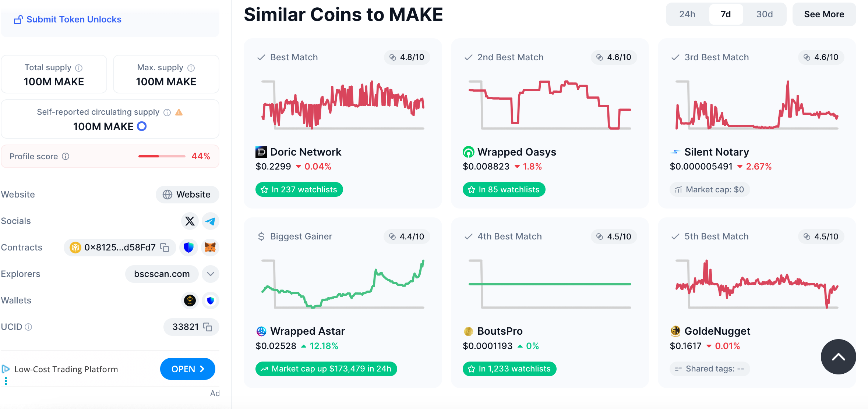Select the 7d time range

pyautogui.click(x=726, y=14)
